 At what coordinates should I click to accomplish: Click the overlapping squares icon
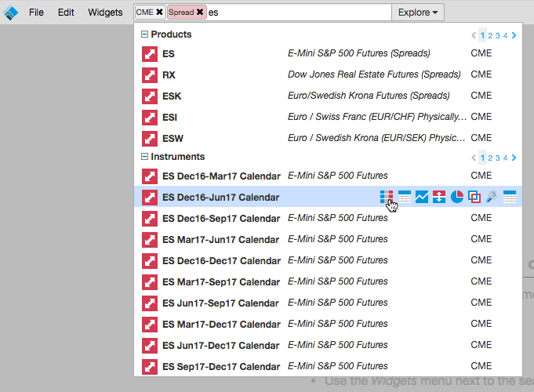pos(474,197)
